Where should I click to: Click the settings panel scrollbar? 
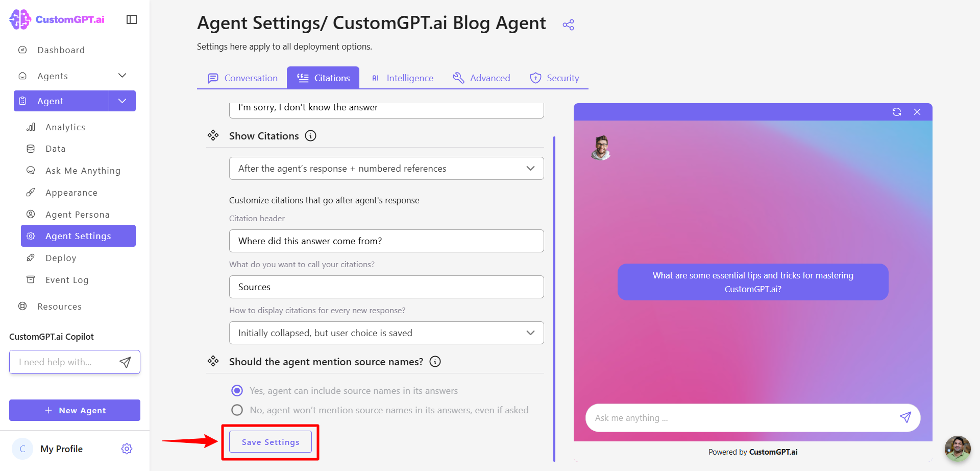(x=554, y=299)
